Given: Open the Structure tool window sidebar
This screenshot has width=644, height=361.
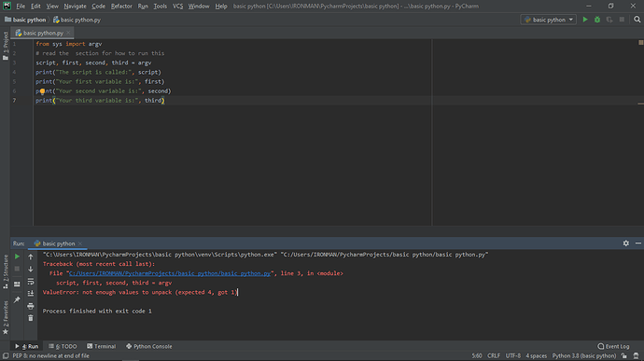Looking at the screenshot, I should pos(6,271).
